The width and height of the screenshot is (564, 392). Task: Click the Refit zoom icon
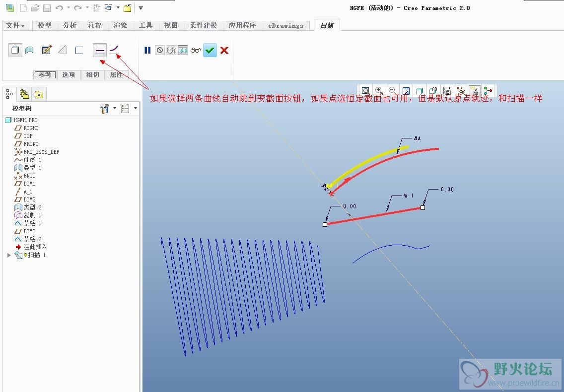[366, 91]
